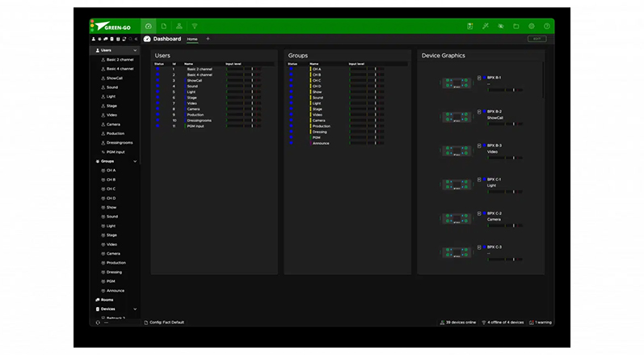Click the BPX B-1 device level meter

point(505,90)
